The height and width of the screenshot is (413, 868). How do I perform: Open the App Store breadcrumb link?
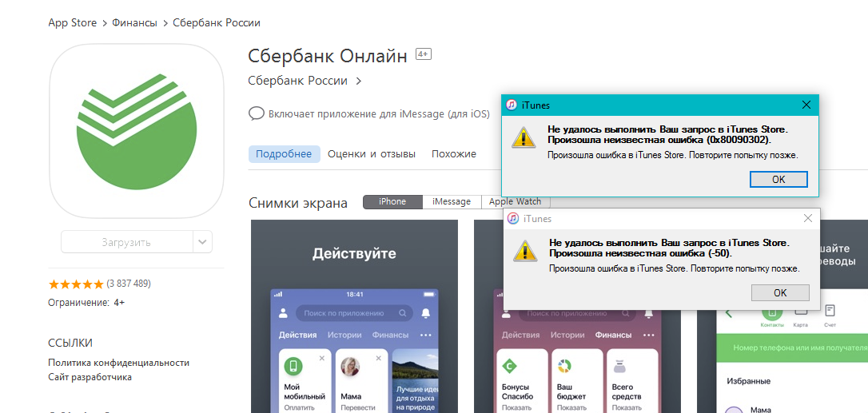coord(73,22)
